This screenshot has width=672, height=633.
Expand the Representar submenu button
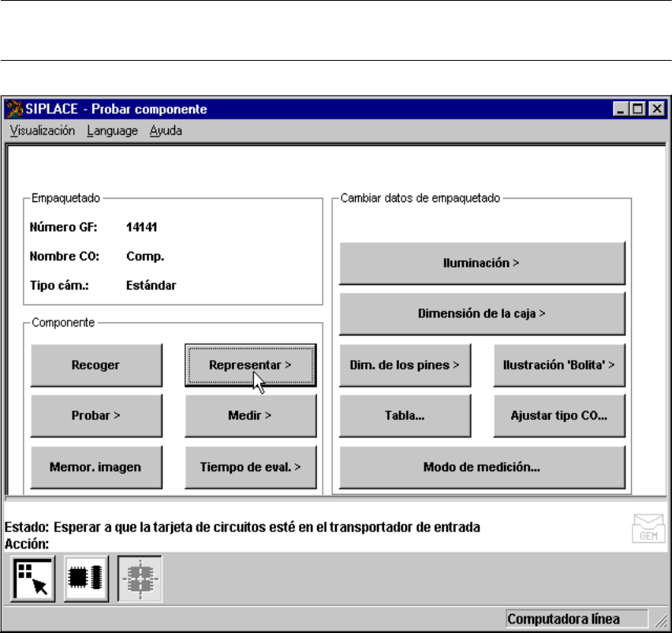tap(250, 365)
